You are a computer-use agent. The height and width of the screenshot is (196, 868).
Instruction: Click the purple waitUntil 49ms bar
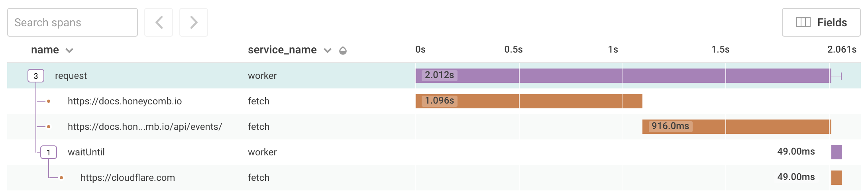pos(836,152)
